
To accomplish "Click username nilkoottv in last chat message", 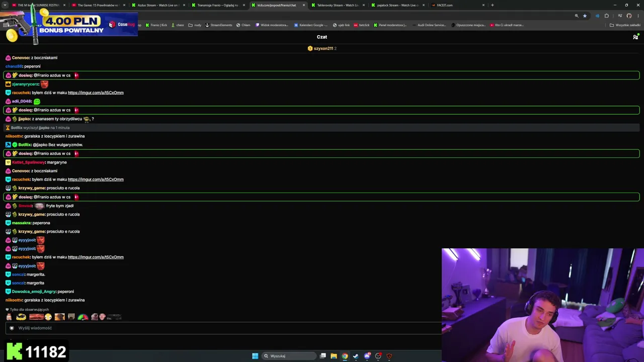I will 14,300.
